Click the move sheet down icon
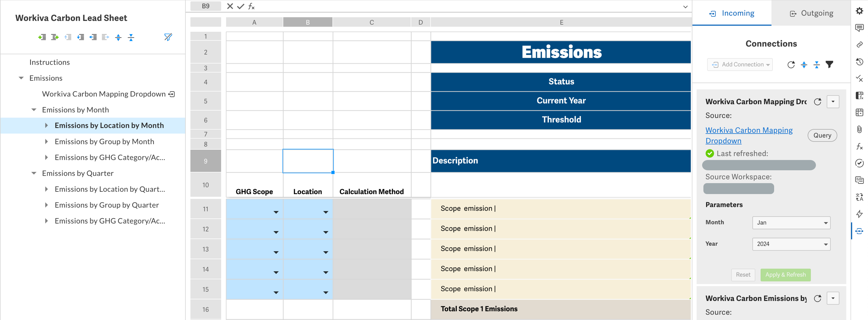 click(x=80, y=37)
